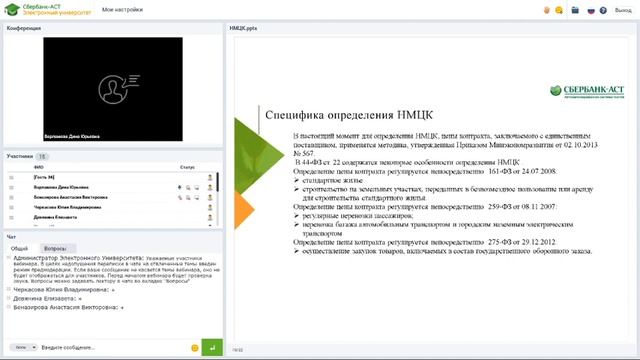Click the speaker video window
640x360 pixels.
tap(113, 89)
